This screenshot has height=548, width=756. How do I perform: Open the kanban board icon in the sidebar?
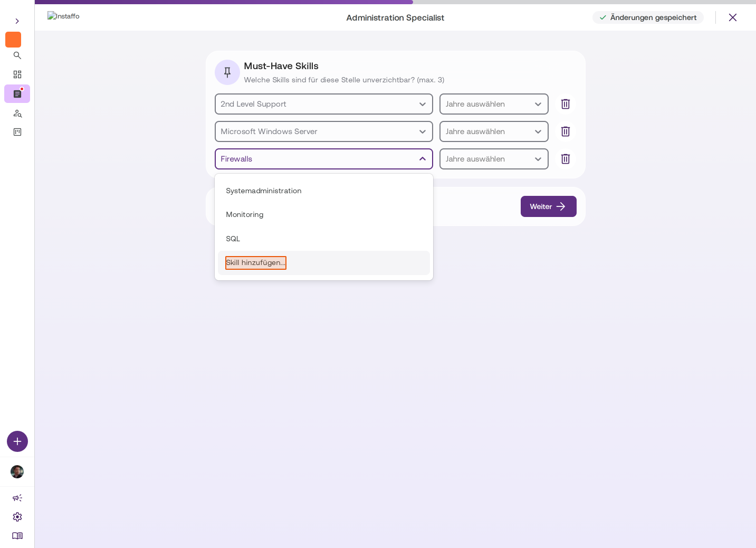[17, 132]
